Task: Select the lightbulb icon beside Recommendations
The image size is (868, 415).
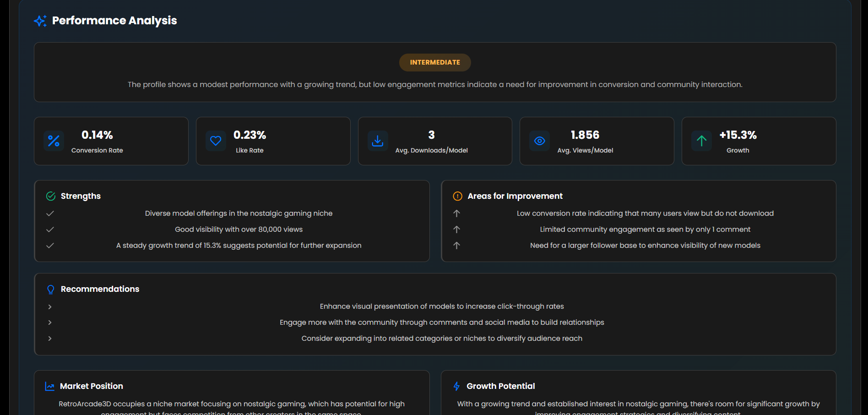Action: 50,289
